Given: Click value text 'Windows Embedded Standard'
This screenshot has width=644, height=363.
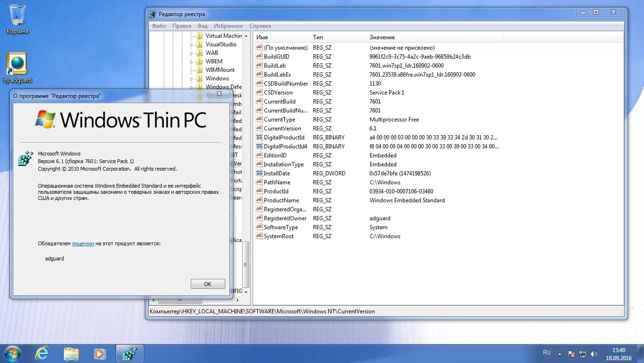Looking at the screenshot, I should click(x=407, y=200).
